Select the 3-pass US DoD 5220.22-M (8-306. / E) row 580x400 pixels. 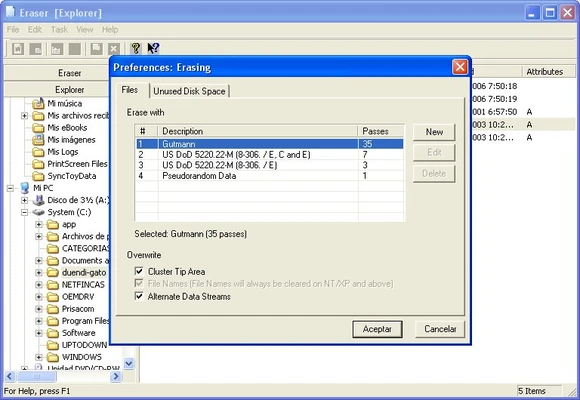click(270, 165)
